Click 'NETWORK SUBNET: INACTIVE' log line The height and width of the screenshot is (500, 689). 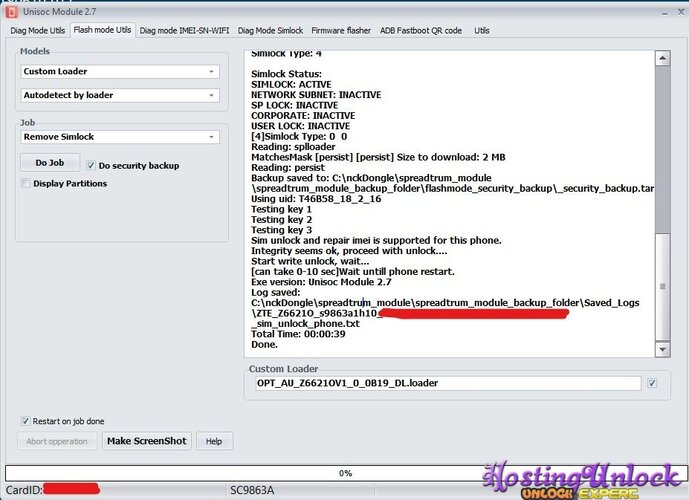point(316,95)
